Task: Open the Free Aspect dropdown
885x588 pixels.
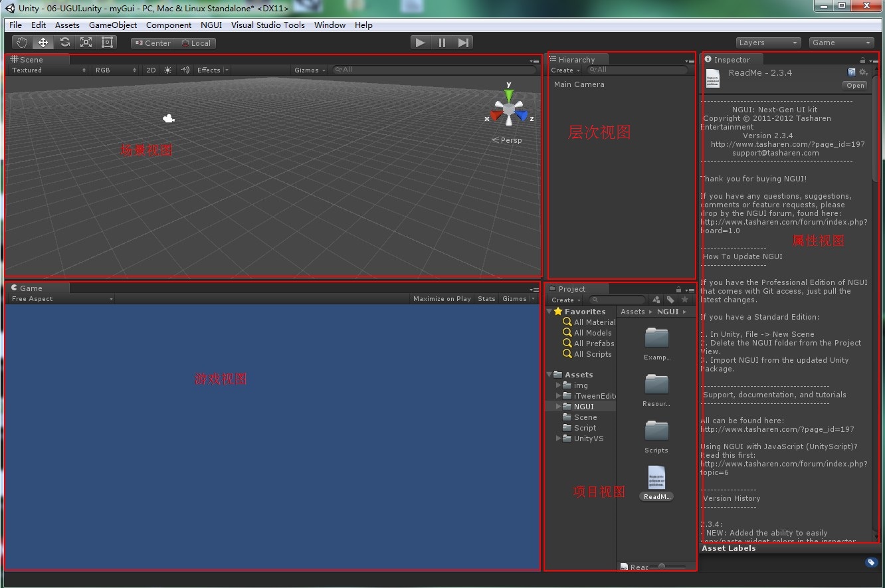Action: coord(61,299)
